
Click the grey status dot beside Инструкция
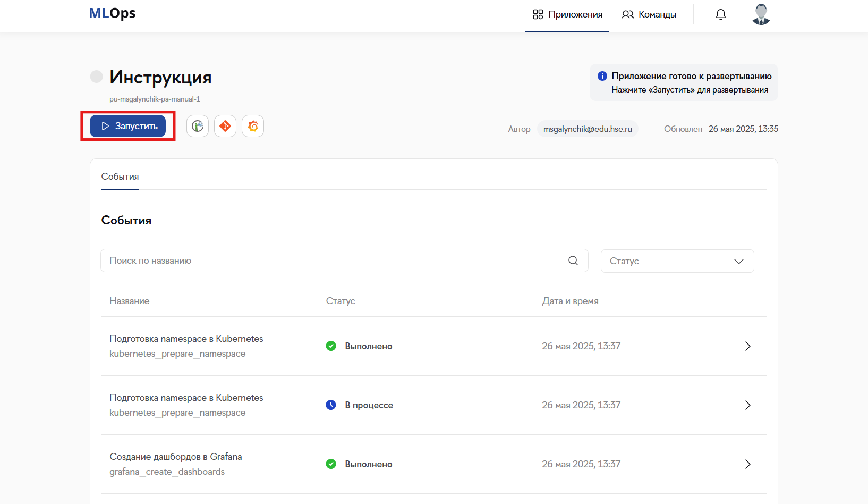[97, 77]
